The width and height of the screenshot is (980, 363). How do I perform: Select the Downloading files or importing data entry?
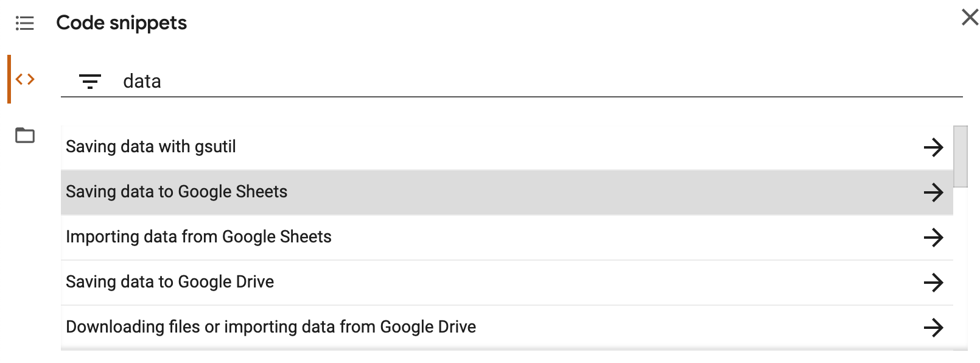tap(271, 326)
